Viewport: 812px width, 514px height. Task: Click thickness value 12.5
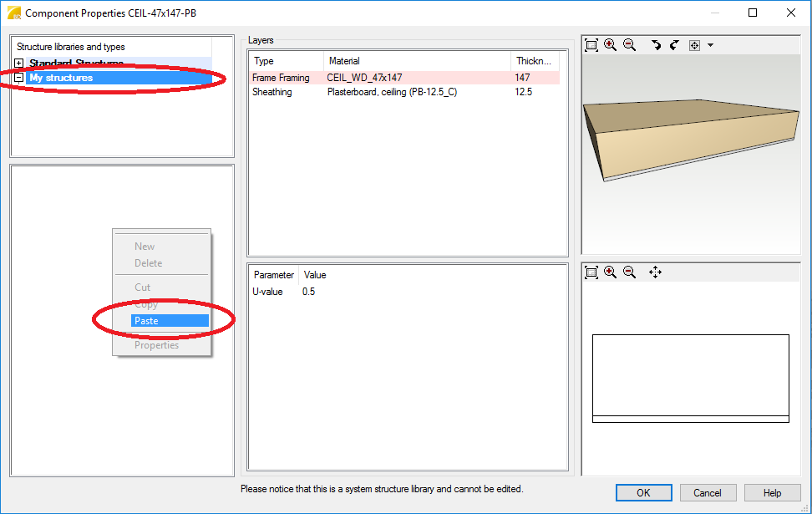click(523, 92)
